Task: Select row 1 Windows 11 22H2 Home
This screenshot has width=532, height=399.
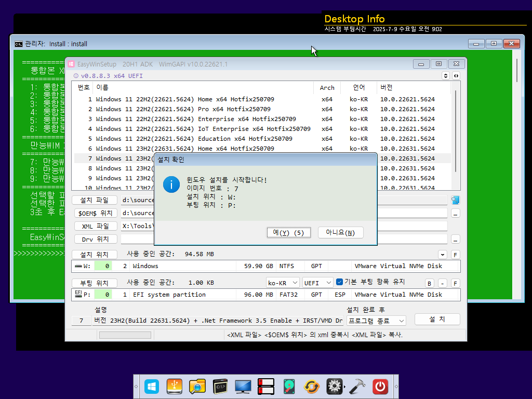Action: point(262,99)
